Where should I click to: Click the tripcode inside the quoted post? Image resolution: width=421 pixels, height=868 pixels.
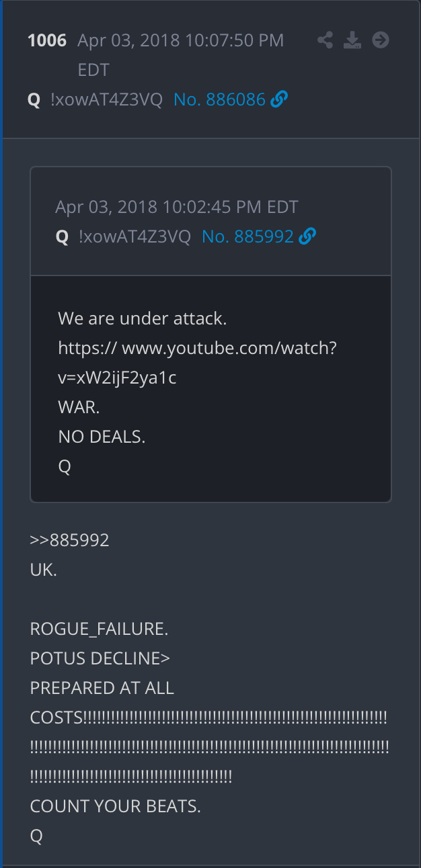tap(135, 236)
